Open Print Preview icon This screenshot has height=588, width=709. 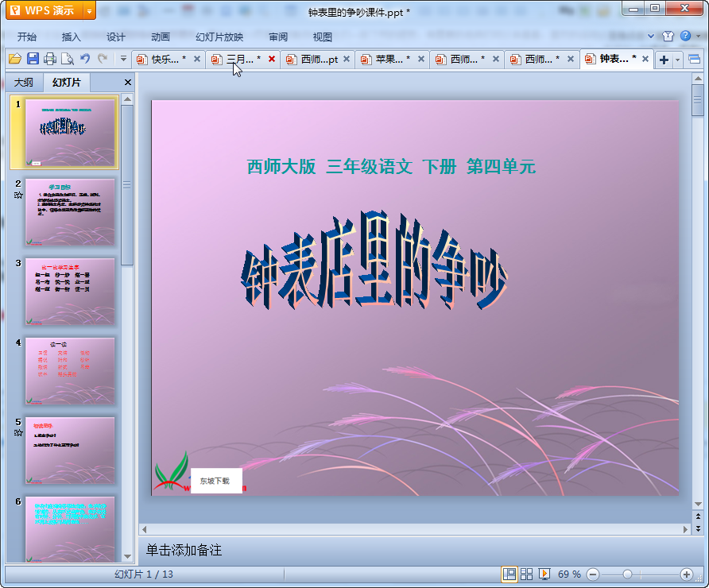pyautogui.click(x=68, y=58)
